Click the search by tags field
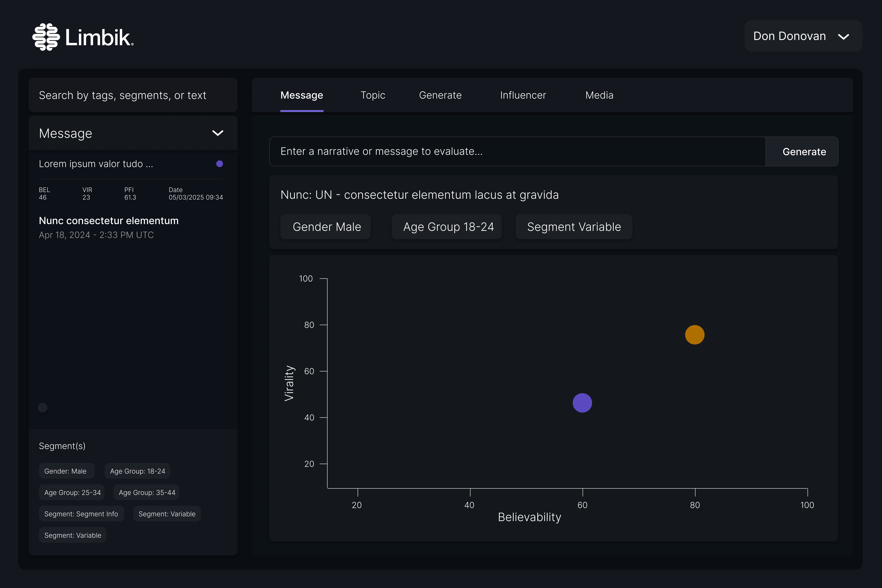This screenshot has height=588, width=882. tap(133, 95)
